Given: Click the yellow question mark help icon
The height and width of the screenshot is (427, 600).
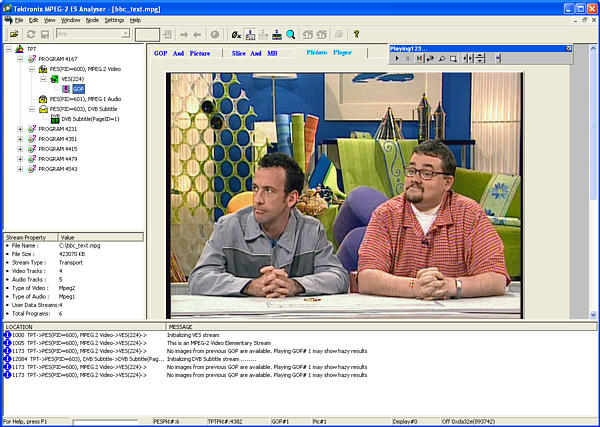Looking at the screenshot, I should click(355, 34).
